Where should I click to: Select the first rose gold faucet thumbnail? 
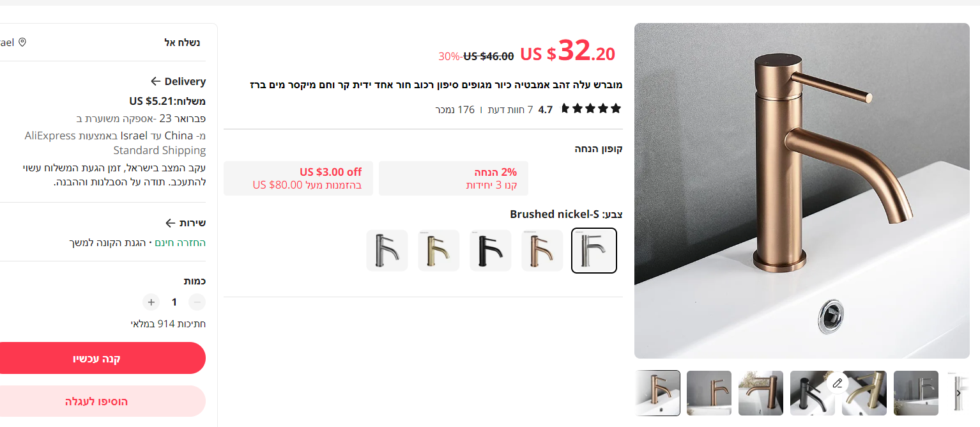point(657,393)
